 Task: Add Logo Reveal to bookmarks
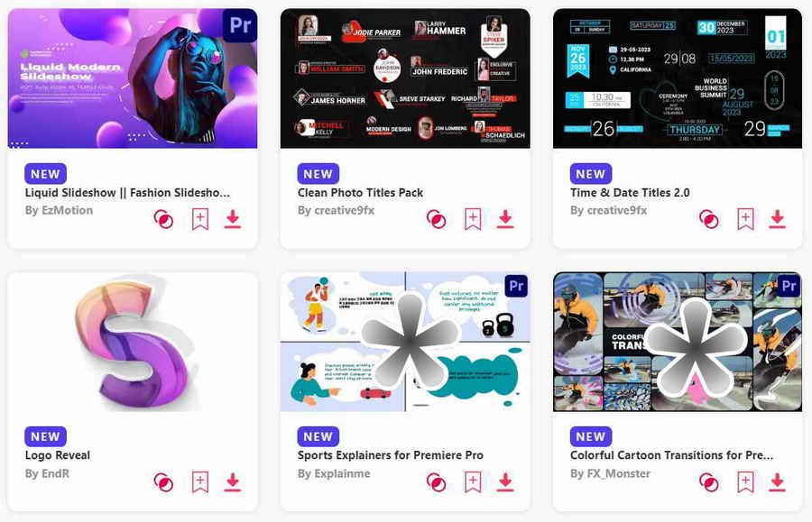[200, 482]
